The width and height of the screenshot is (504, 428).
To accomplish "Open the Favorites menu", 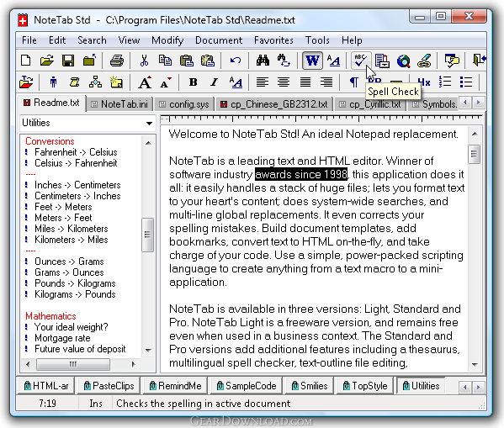I will point(273,40).
